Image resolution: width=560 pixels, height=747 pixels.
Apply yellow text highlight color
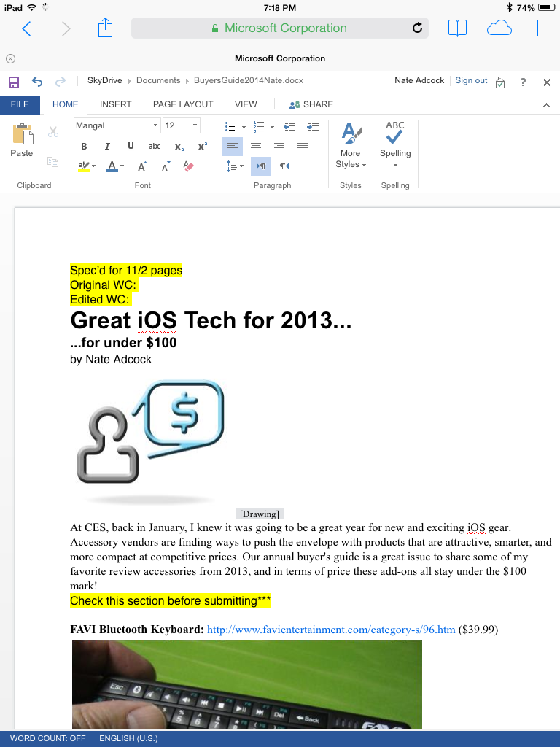coord(84,166)
